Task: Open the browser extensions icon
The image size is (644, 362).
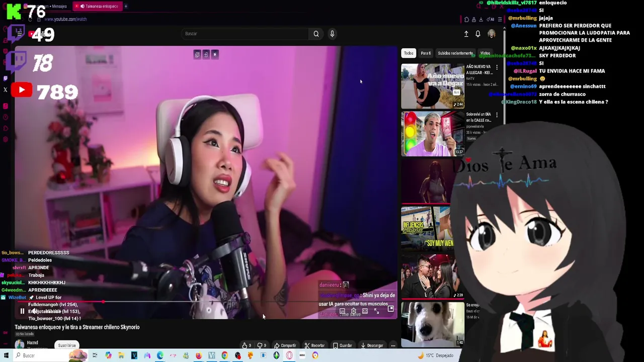Action: (466, 19)
